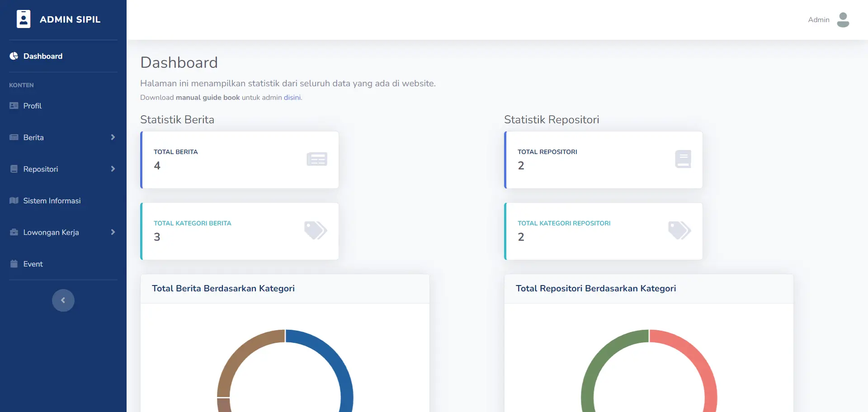Click the tags icon in Total Kategori Berita card

(x=315, y=230)
